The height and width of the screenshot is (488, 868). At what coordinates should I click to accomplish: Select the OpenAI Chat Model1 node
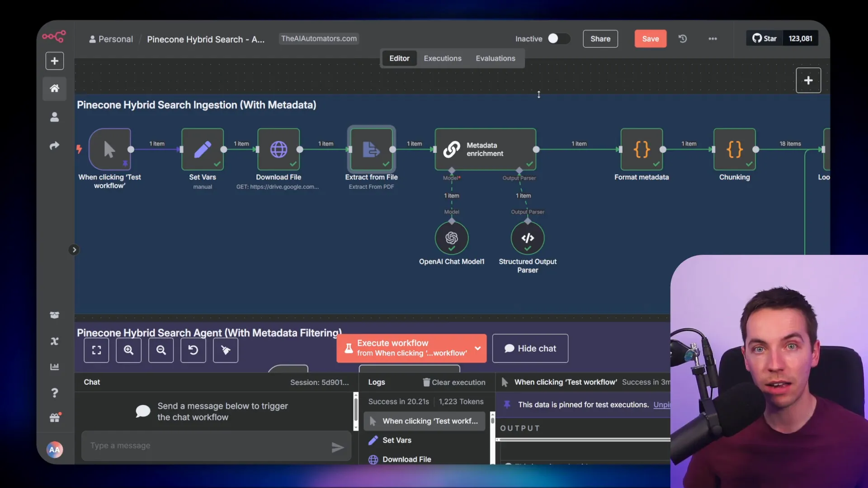tap(452, 238)
